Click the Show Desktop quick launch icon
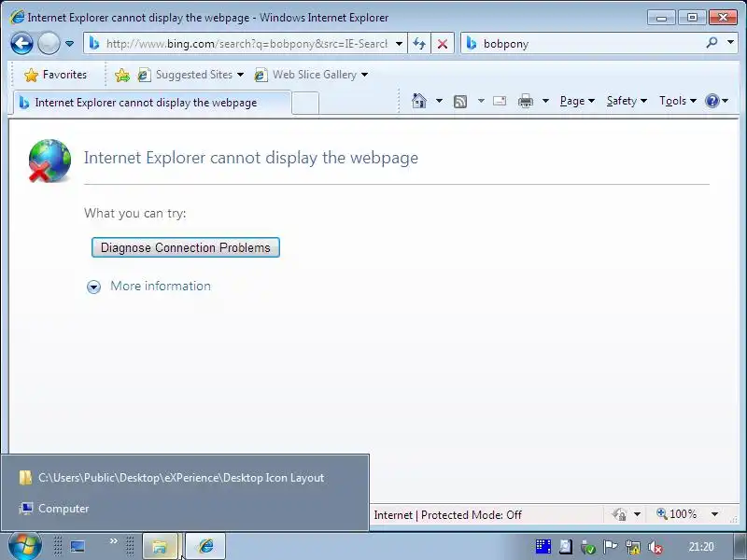747x560 pixels. click(x=78, y=547)
